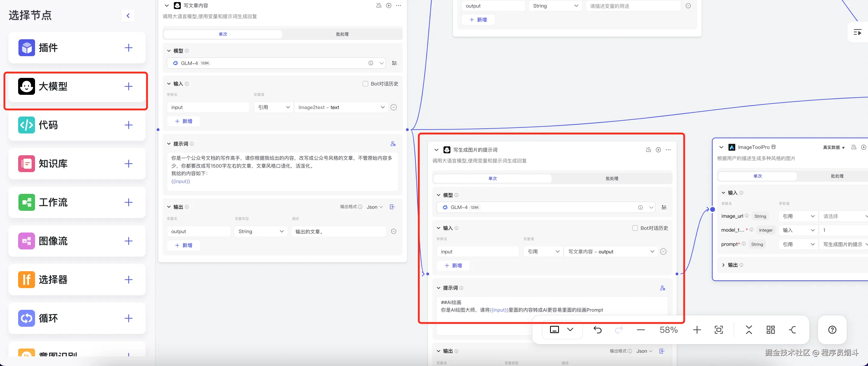868x366 pixels.
Task: Collapse the 提示词 section in 写文章内容
Action: [x=169, y=143]
